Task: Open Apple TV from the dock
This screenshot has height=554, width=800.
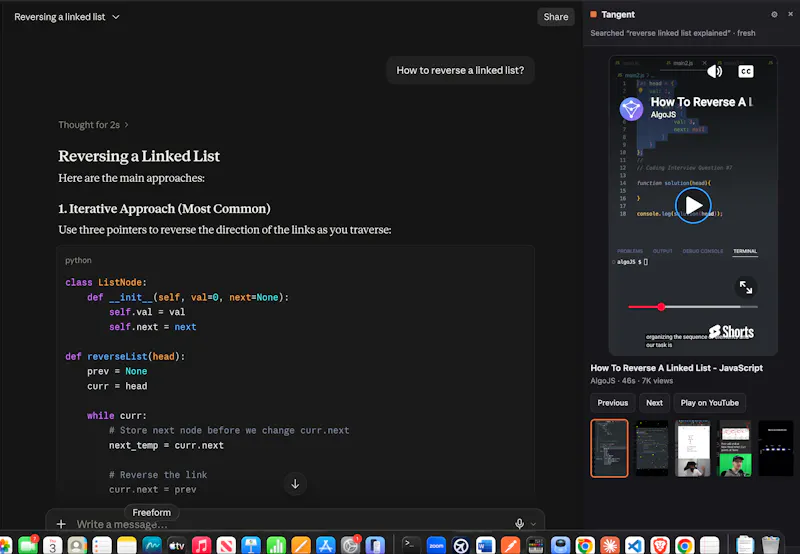Action: point(177,545)
